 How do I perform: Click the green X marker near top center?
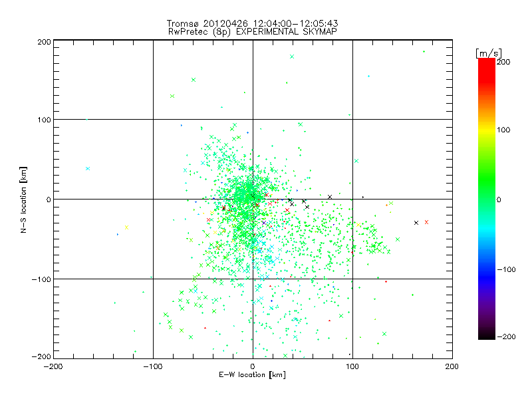click(292, 57)
